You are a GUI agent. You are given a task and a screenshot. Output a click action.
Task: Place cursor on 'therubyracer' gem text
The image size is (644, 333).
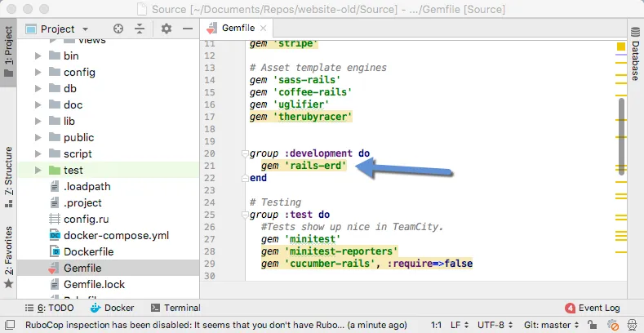313,117
